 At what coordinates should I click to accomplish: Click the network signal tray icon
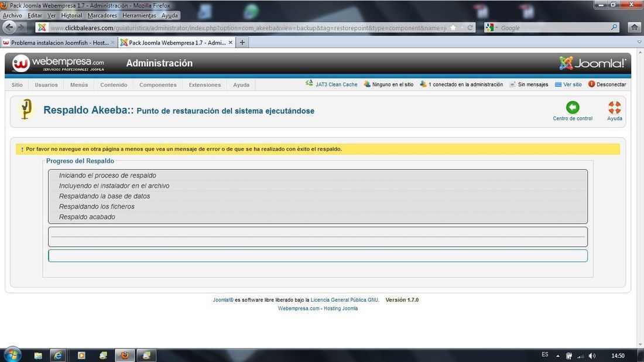580,356
